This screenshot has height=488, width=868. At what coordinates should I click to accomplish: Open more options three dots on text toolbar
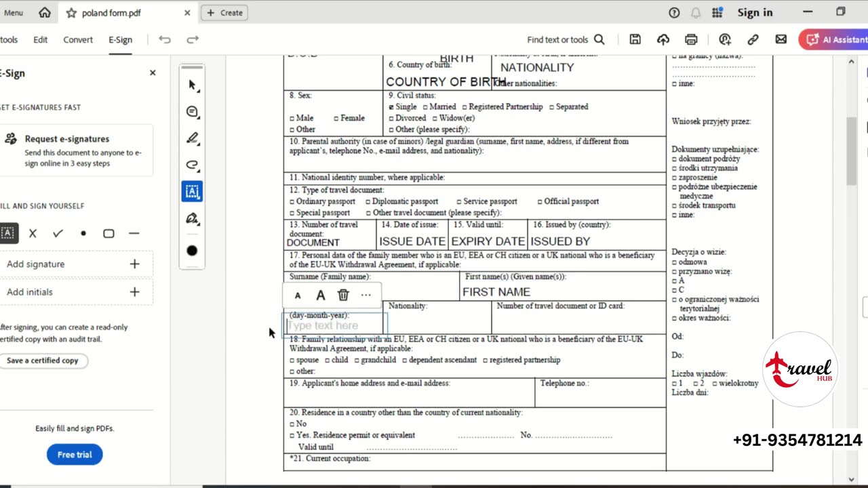pyautogui.click(x=366, y=295)
